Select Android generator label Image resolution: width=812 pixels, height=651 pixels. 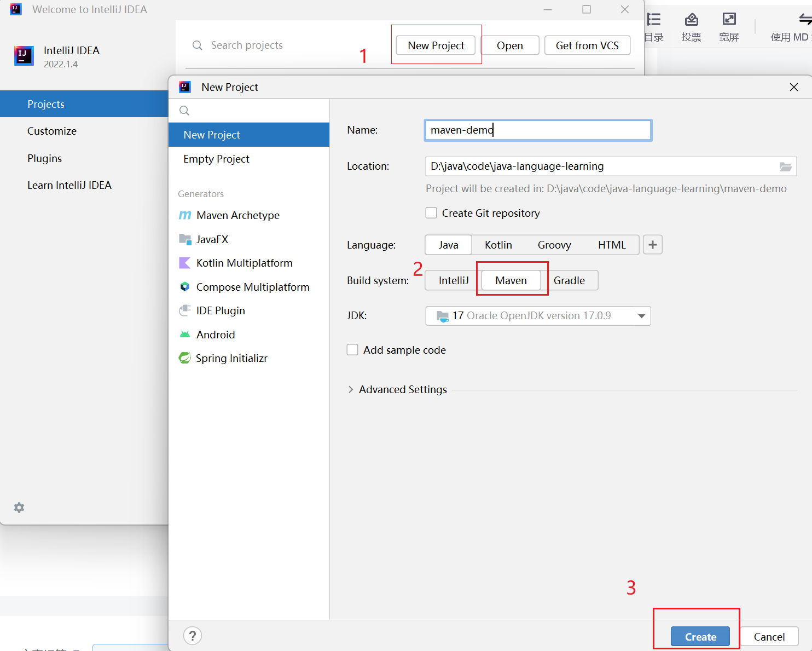216,335
